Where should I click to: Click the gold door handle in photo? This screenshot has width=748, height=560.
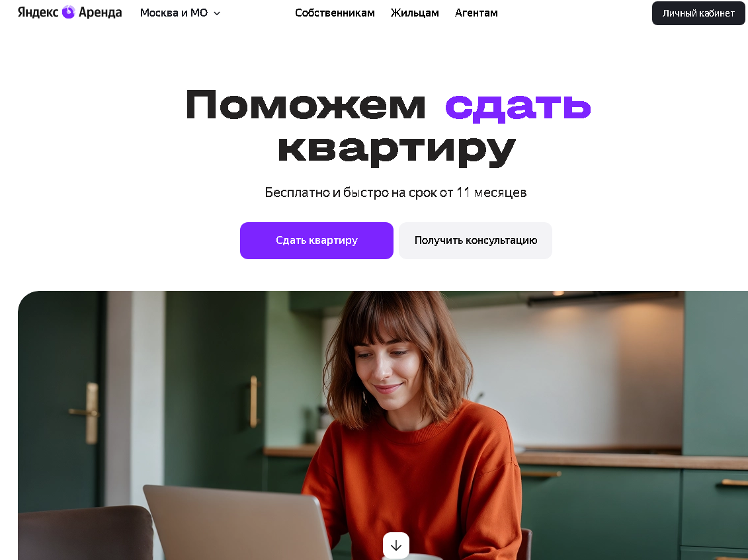[86, 413]
